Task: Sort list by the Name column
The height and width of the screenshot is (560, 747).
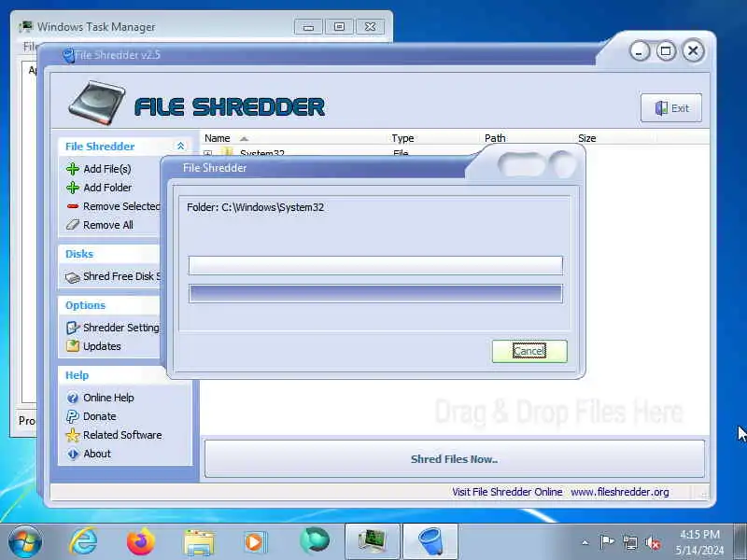Action: click(x=218, y=138)
